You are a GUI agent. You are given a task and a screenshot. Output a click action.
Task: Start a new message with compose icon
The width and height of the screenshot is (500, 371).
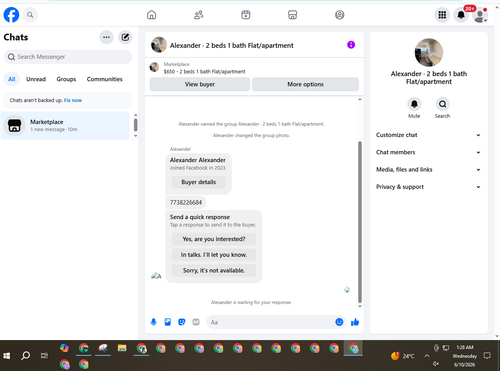tap(125, 37)
